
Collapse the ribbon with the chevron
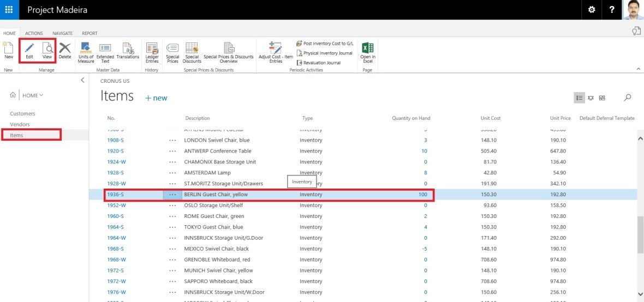pos(639,69)
